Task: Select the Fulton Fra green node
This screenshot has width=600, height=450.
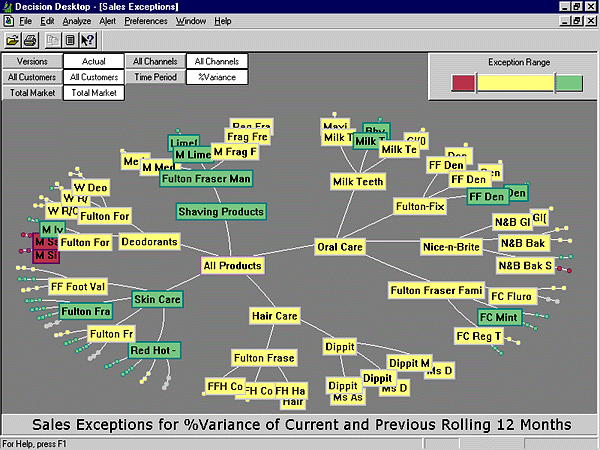Action: pyautogui.click(x=86, y=311)
